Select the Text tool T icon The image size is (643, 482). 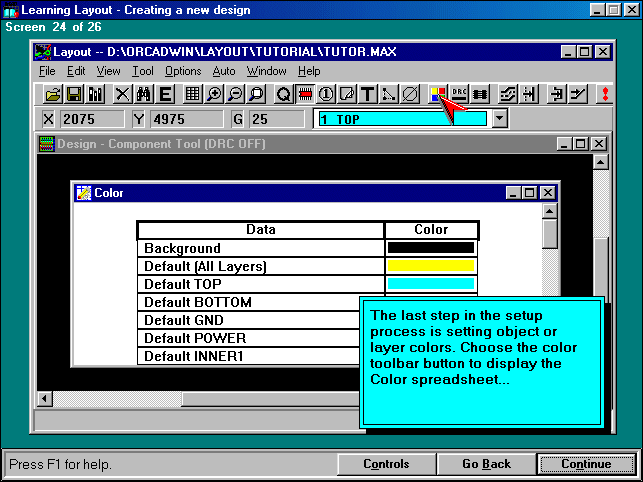(x=368, y=94)
